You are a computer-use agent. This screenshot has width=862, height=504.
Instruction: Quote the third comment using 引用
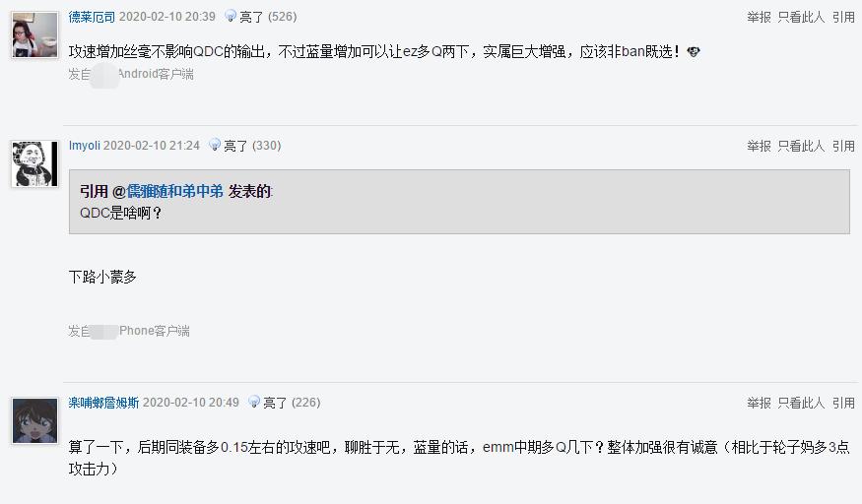(x=843, y=403)
